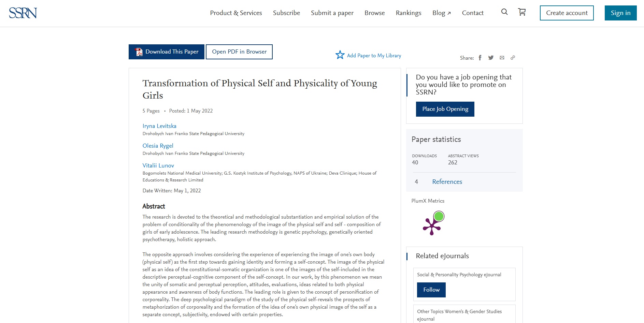Click the Blog external link
The height and width of the screenshot is (323, 644).
[442, 13]
